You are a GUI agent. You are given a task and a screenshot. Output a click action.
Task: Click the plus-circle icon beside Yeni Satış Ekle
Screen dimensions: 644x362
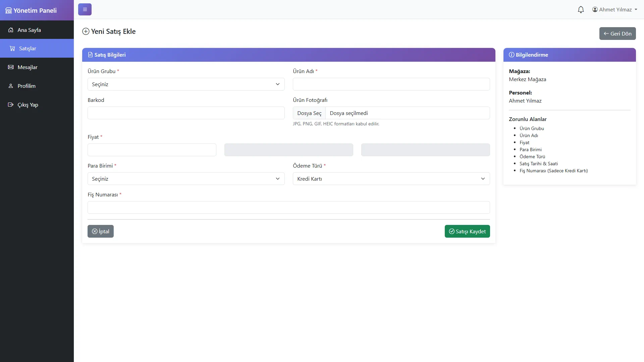(x=86, y=31)
